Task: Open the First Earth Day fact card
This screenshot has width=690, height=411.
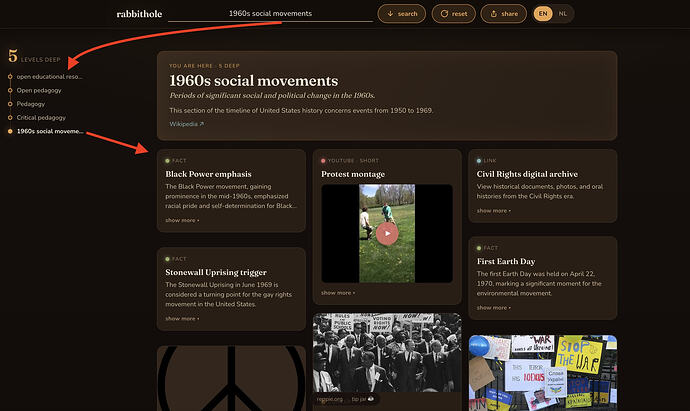Action: [x=543, y=278]
